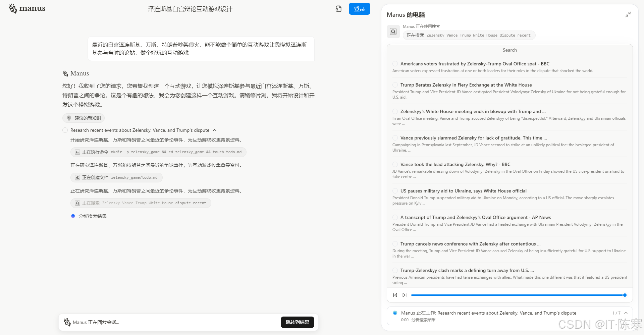Image resolution: width=644 pixels, height=335 pixels.
Task: Click the Manus 的电脑 panel title
Action: [406, 15]
